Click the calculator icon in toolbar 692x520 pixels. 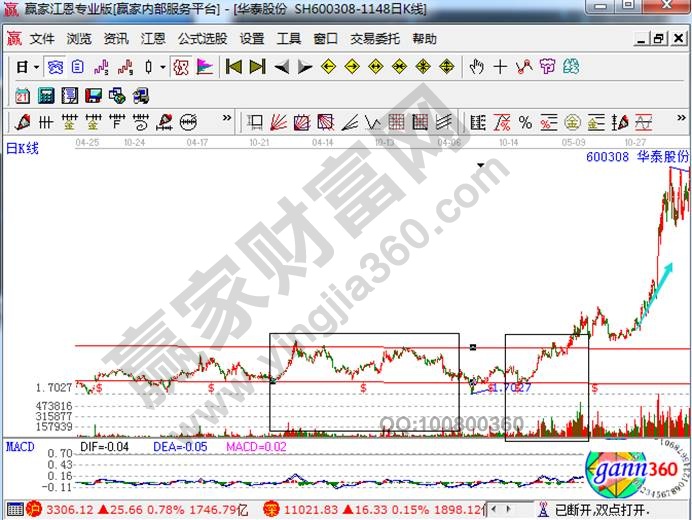(46, 96)
